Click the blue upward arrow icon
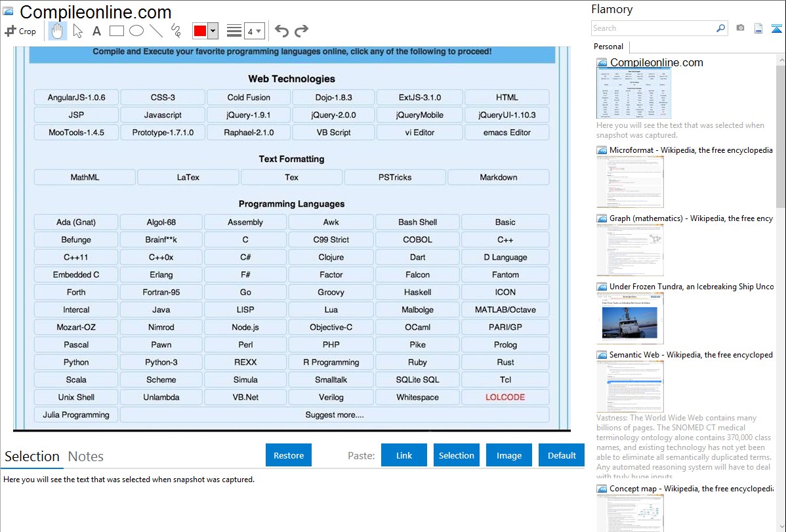 tap(776, 28)
